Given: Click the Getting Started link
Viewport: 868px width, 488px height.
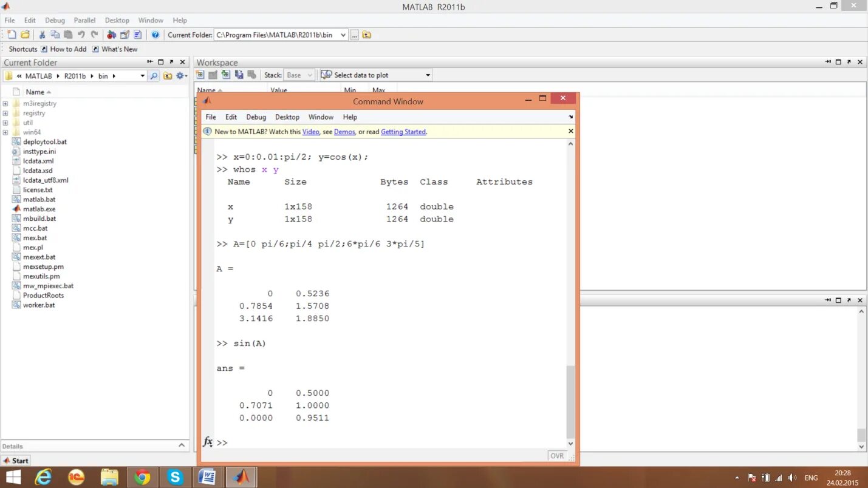Looking at the screenshot, I should (403, 132).
